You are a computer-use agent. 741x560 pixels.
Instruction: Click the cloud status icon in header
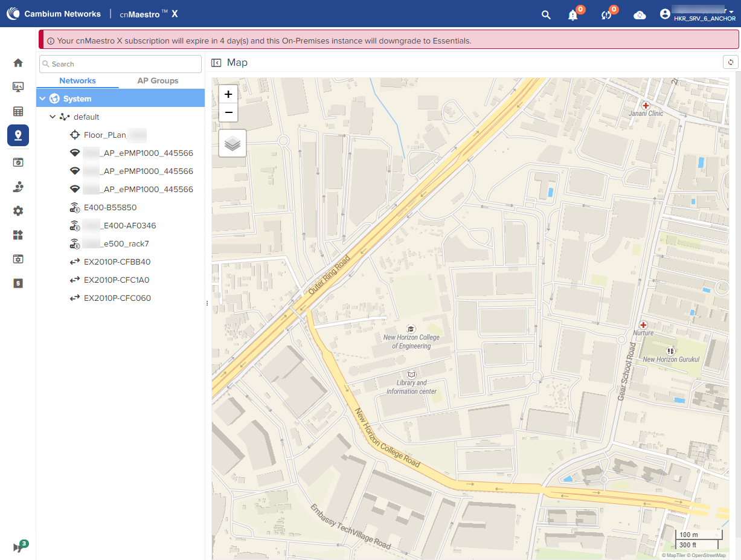(640, 15)
